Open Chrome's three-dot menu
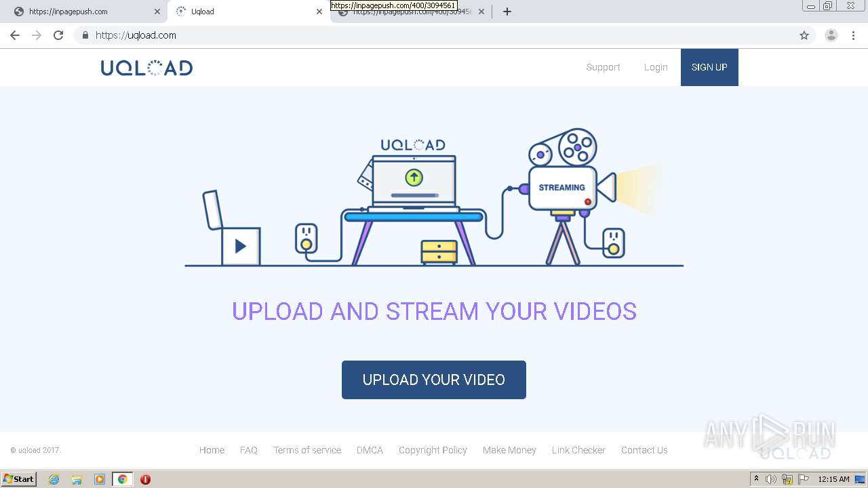868x488 pixels. [x=853, y=35]
